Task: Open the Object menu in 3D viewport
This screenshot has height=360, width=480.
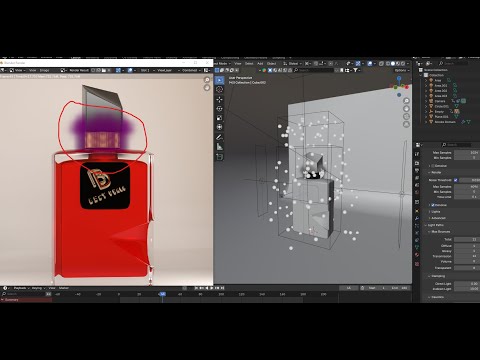Action: click(x=271, y=63)
